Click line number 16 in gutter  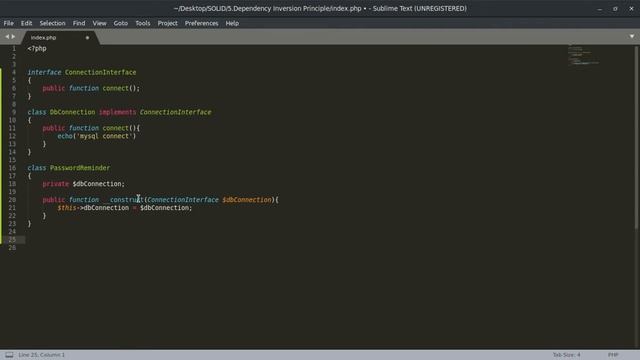click(12, 168)
